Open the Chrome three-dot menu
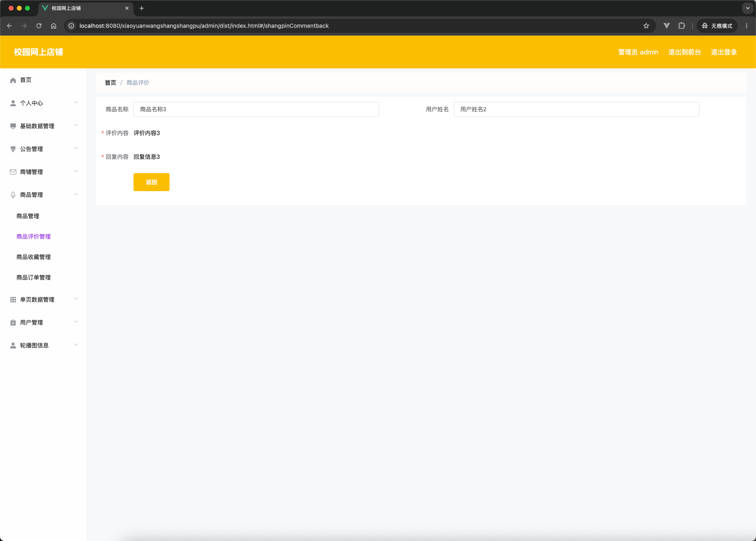Viewport: 756px width, 541px height. 747,26
